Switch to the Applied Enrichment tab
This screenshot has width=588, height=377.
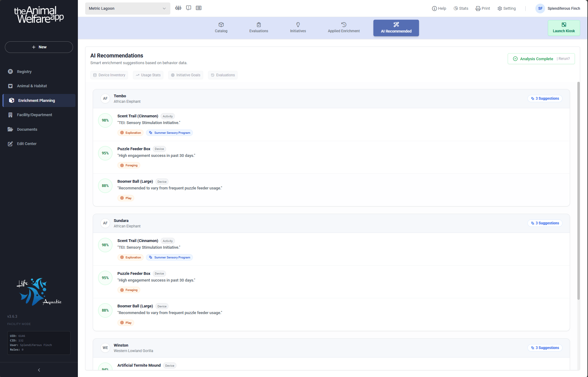(x=344, y=28)
